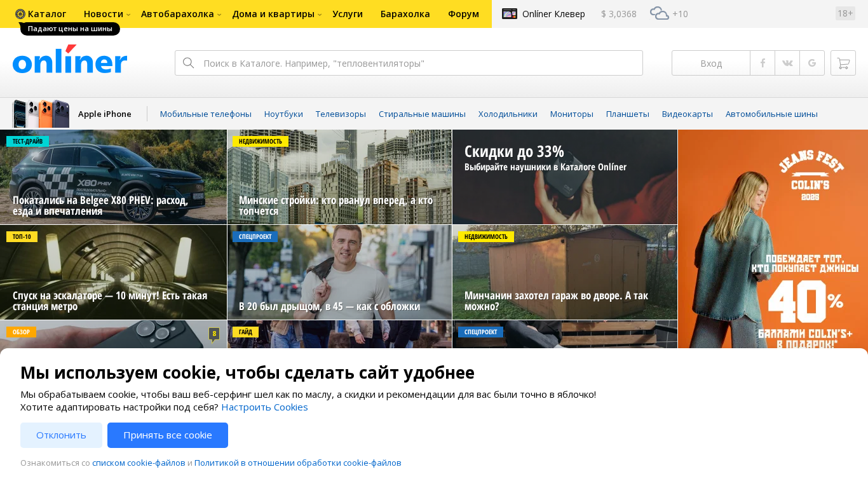Image resolution: width=868 pixels, height=488 pixels.
Task: Decline cookies with Отклонить button
Action: [61, 435]
